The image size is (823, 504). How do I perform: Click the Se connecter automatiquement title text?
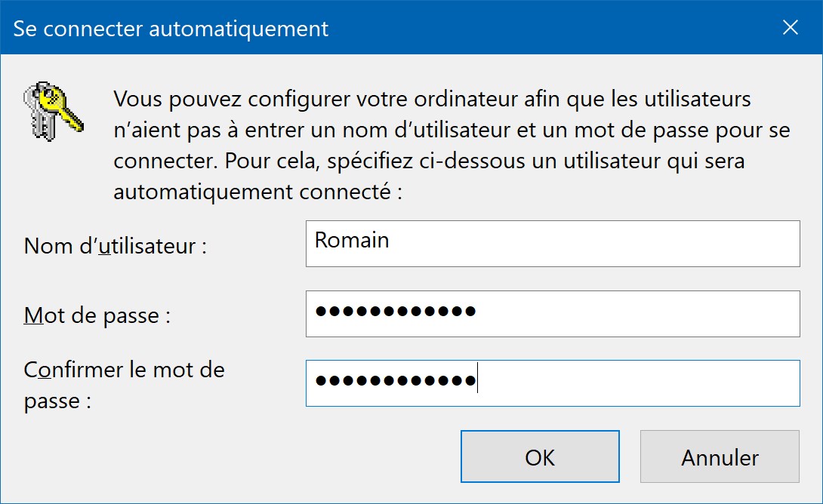coord(171,29)
